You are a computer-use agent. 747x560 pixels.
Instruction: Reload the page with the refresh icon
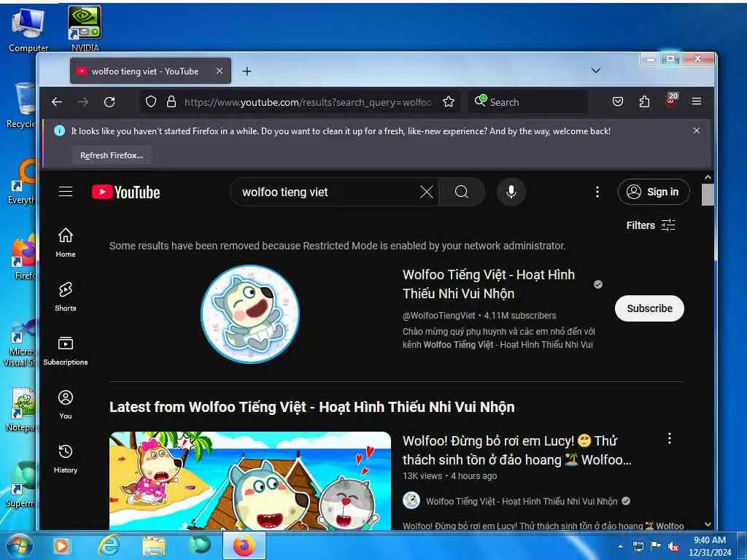click(x=109, y=102)
